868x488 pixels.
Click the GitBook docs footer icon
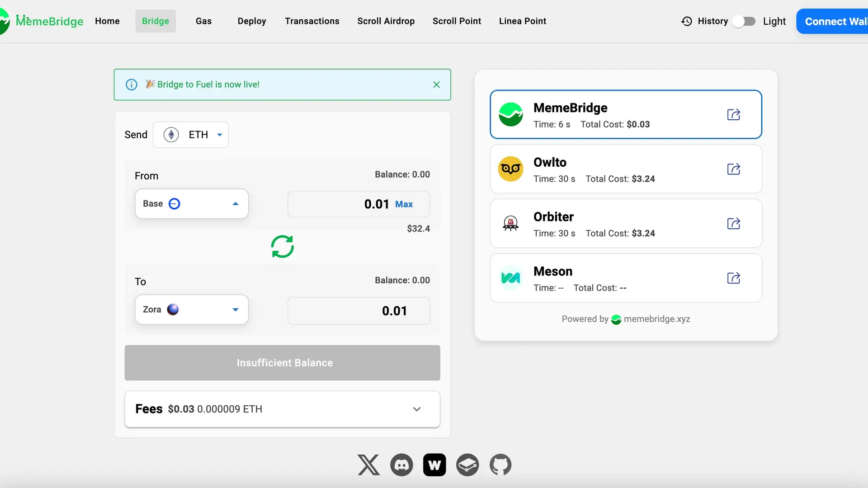tap(467, 465)
